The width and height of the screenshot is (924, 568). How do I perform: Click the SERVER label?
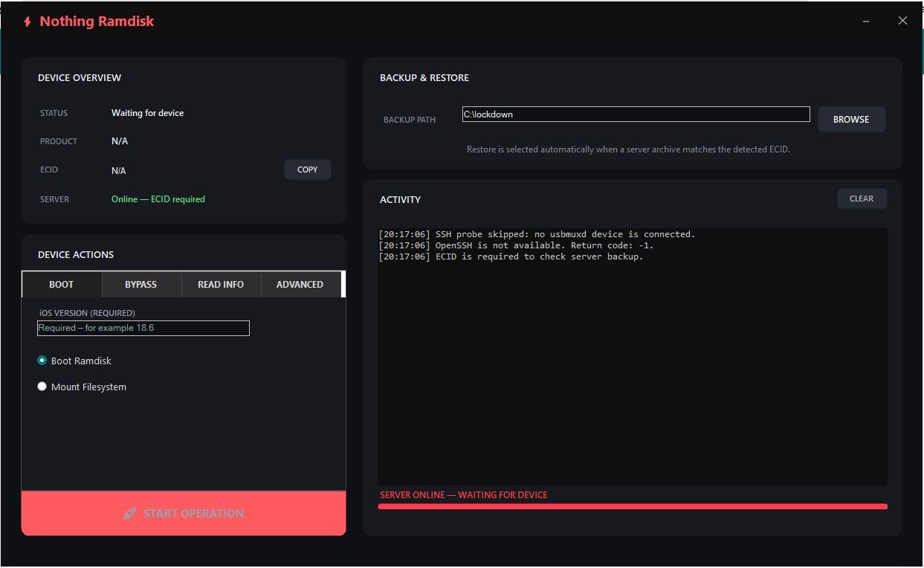(54, 199)
